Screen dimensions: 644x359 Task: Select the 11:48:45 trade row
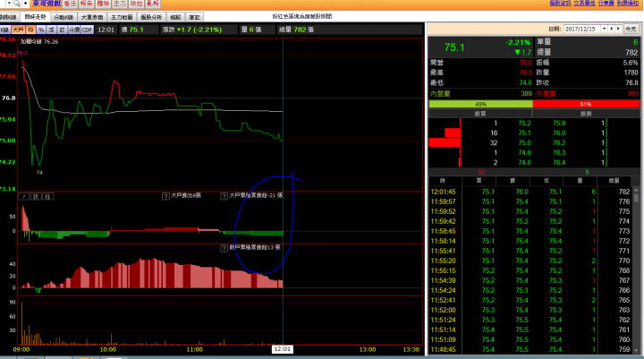coord(530,349)
